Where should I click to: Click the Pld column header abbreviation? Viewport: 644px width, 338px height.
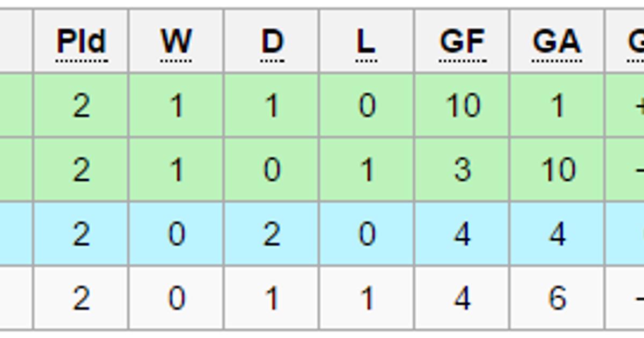pyautogui.click(x=82, y=41)
